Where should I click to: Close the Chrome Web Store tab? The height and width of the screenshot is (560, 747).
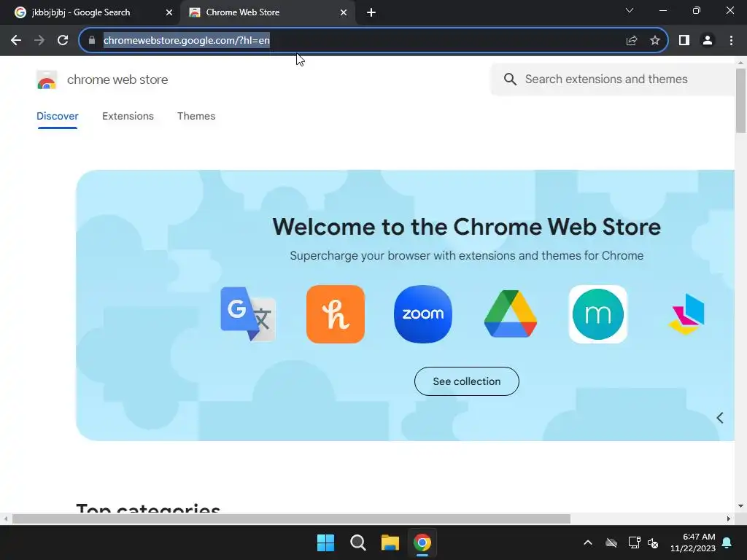click(344, 12)
